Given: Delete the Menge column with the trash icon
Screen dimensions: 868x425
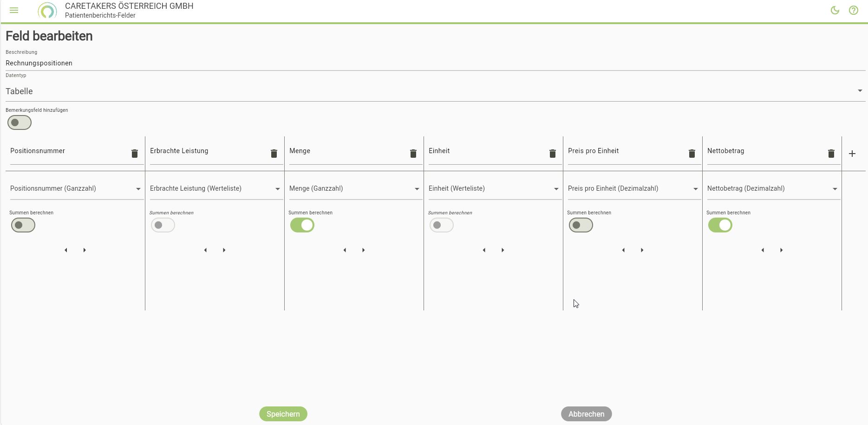Looking at the screenshot, I should pyautogui.click(x=413, y=154).
